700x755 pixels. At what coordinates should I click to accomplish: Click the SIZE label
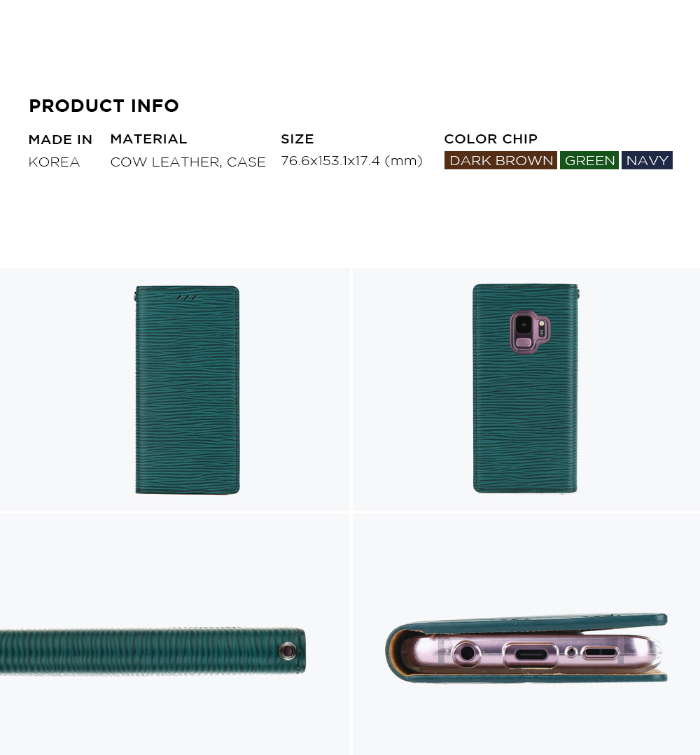(297, 139)
